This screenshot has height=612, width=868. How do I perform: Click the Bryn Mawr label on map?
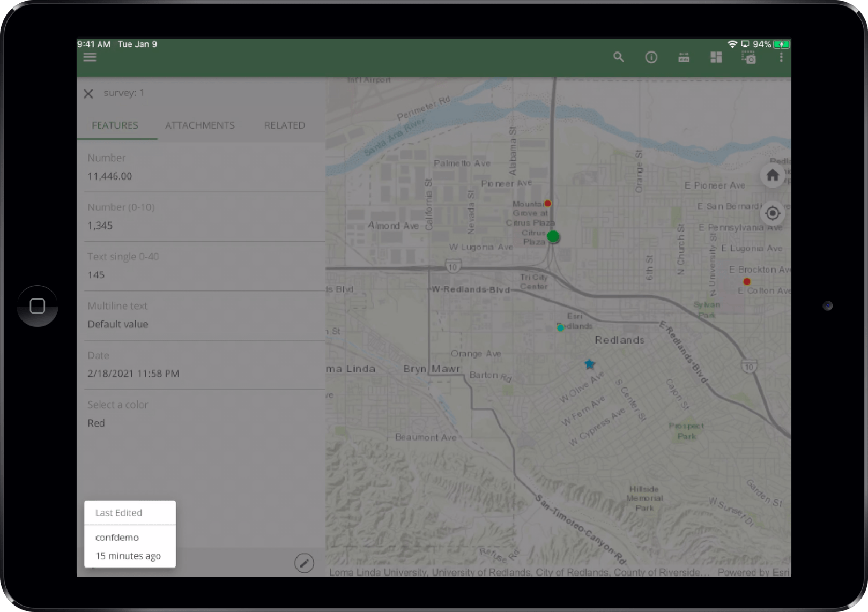click(x=432, y=369)
